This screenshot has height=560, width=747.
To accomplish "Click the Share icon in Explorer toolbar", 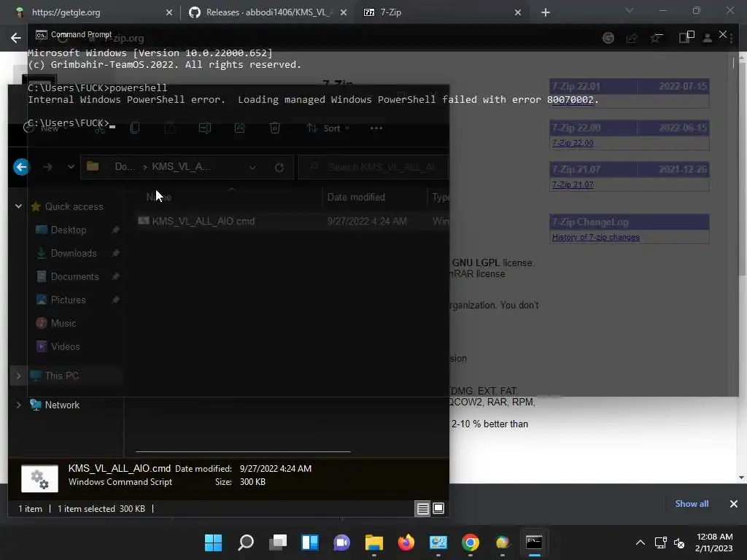I will [x=239, y=128].
